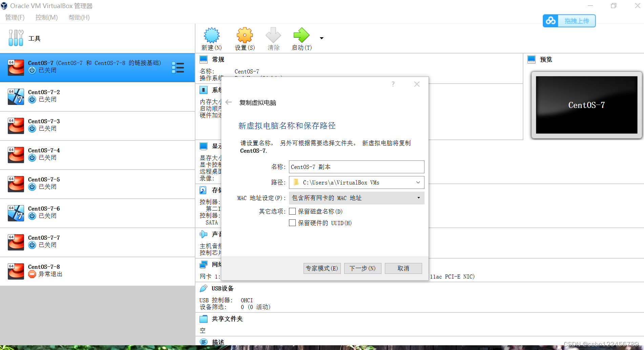Close the clone VM dialog

tap(417, 84)
